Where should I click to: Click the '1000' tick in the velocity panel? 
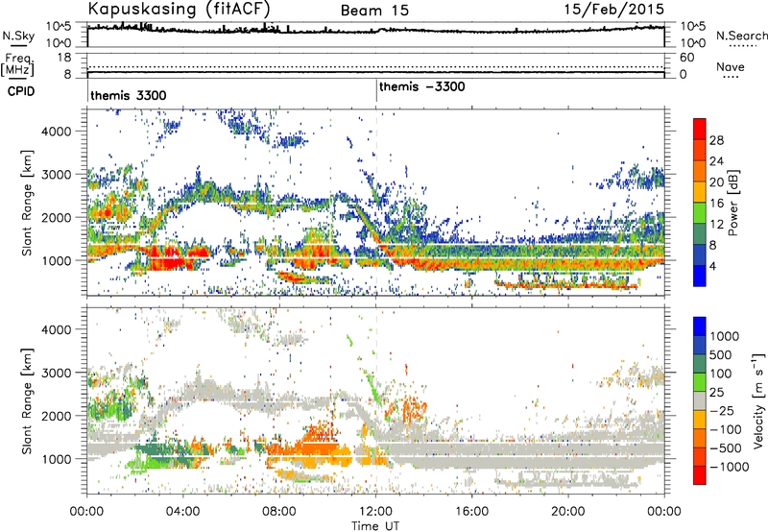(x=56, y=458)
